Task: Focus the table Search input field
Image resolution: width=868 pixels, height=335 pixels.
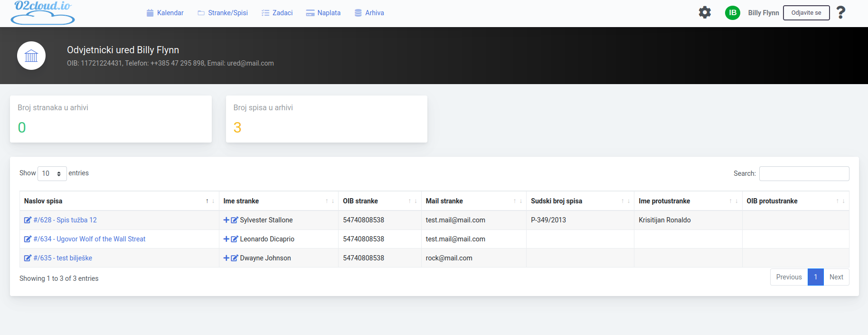Action: tap(804, 173)
